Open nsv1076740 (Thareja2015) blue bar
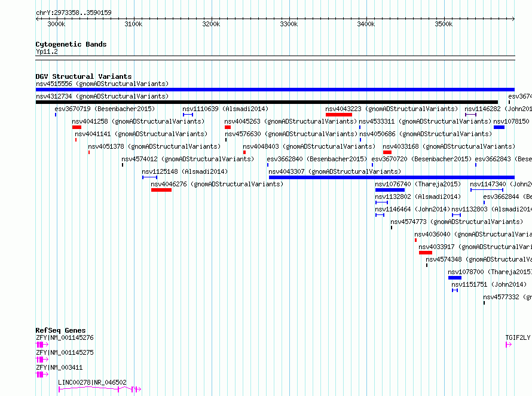532x396 pixels. click(390, 190)
